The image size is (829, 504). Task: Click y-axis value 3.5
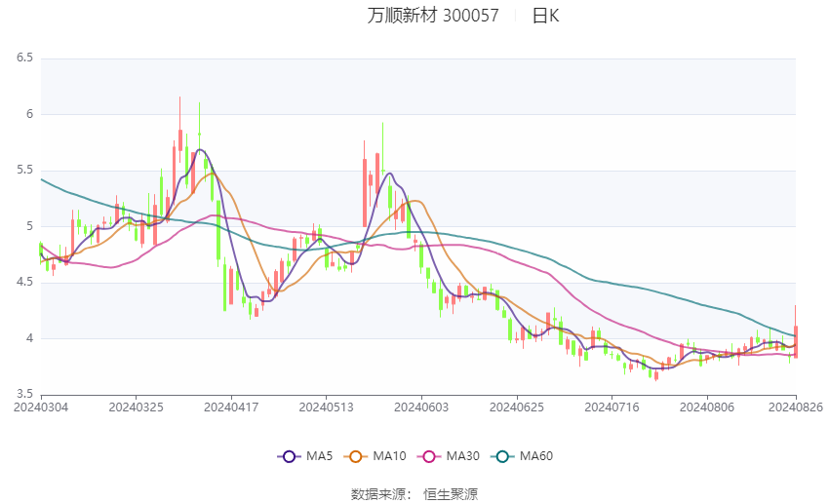pyautogui.click(x=24, y=394)
